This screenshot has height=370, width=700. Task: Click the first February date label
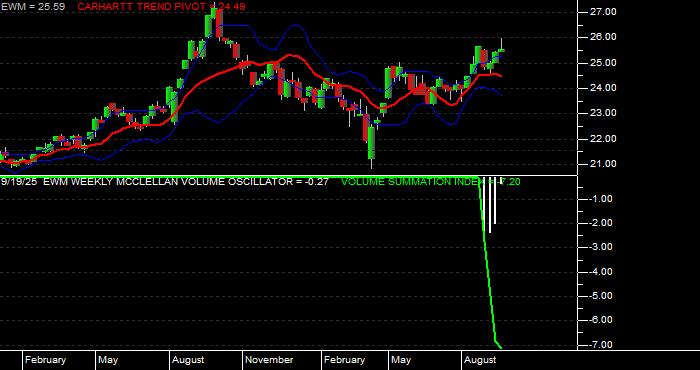(45, 360)
